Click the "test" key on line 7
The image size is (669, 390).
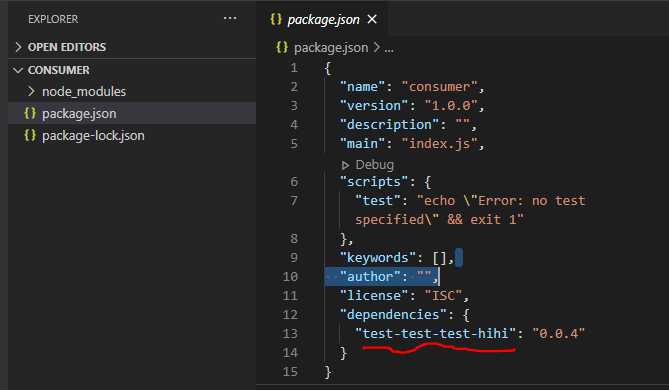(x=378, y=201)
